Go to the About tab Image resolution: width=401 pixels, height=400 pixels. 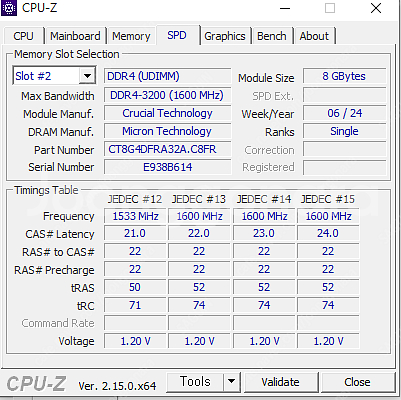coord(314,36)
